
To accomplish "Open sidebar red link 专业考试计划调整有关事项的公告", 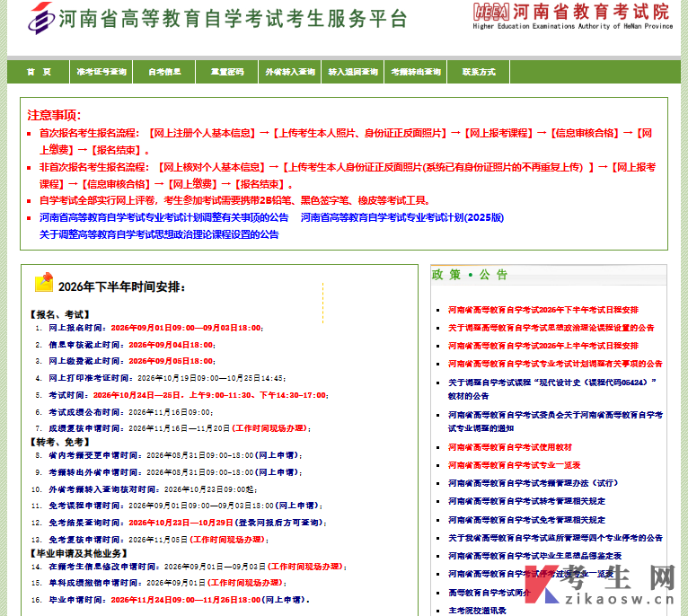I will click(555, 364).
